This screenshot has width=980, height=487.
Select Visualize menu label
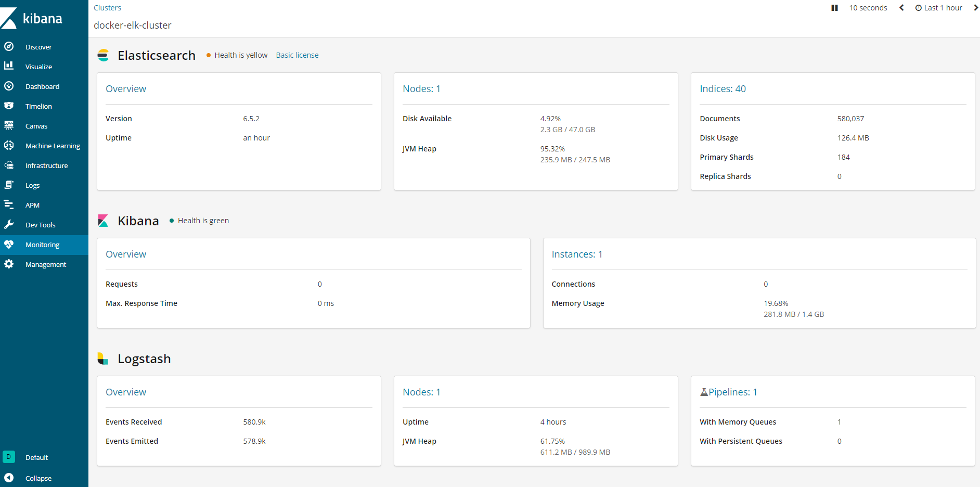38,67
